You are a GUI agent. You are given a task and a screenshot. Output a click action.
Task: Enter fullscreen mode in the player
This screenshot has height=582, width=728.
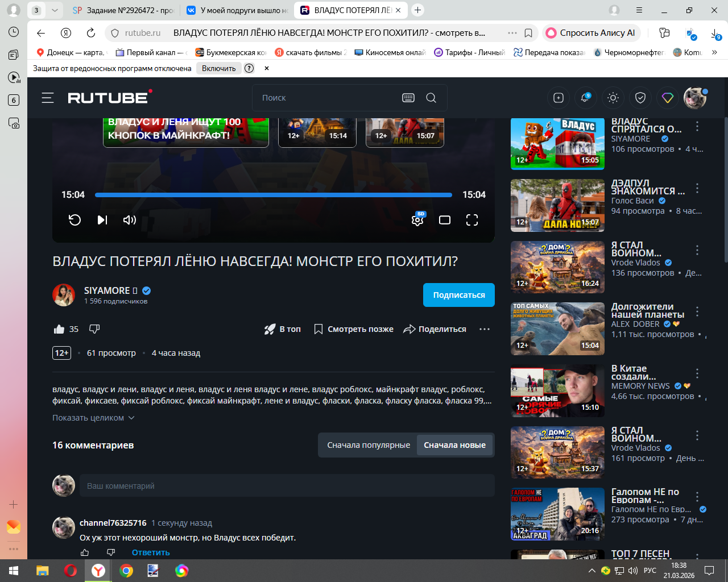472,220
